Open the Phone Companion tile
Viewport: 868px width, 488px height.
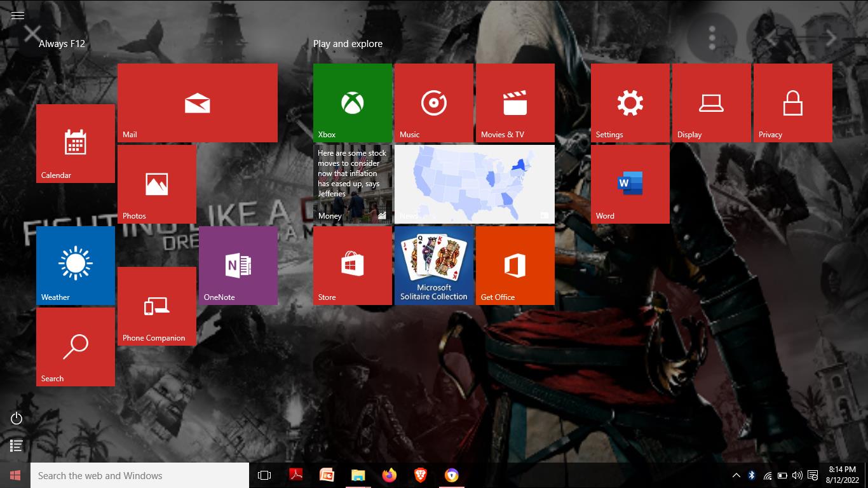(157, 306)
